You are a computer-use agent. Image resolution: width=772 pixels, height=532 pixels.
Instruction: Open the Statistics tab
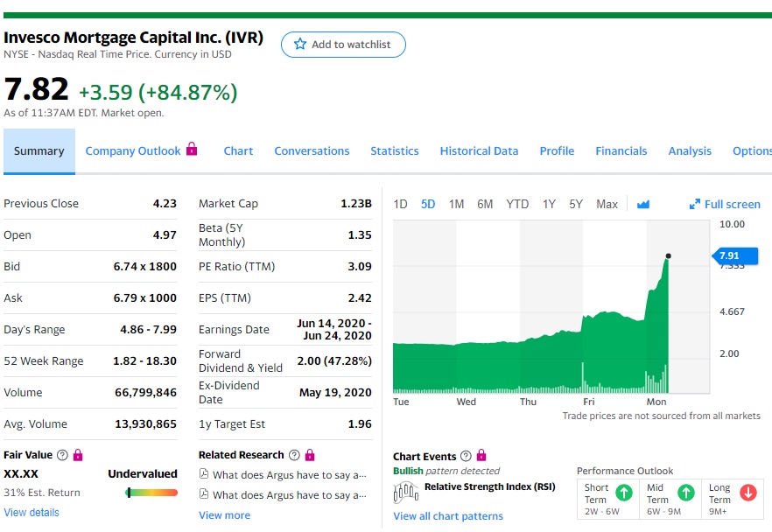point(395,151)
